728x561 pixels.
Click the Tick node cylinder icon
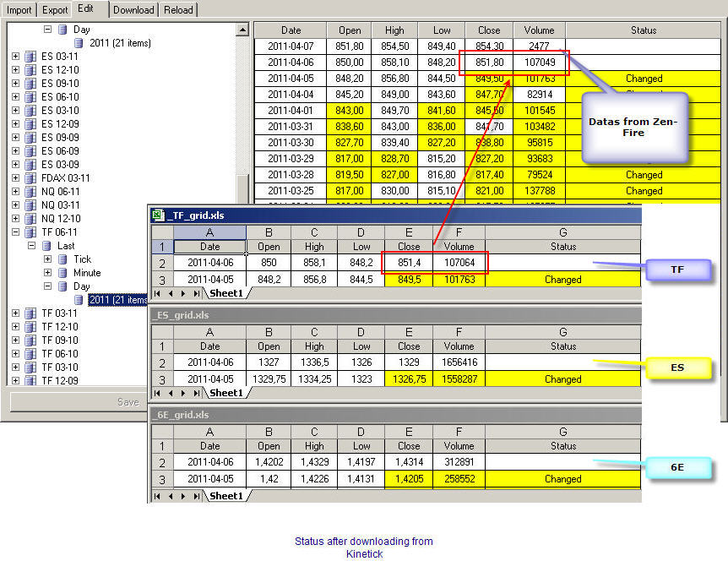(62, 259)
